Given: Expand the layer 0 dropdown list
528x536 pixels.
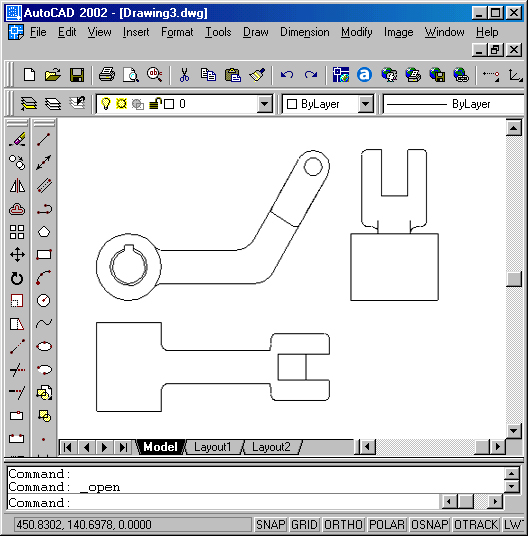Looking at the screenshot, I should coord(265,104).
